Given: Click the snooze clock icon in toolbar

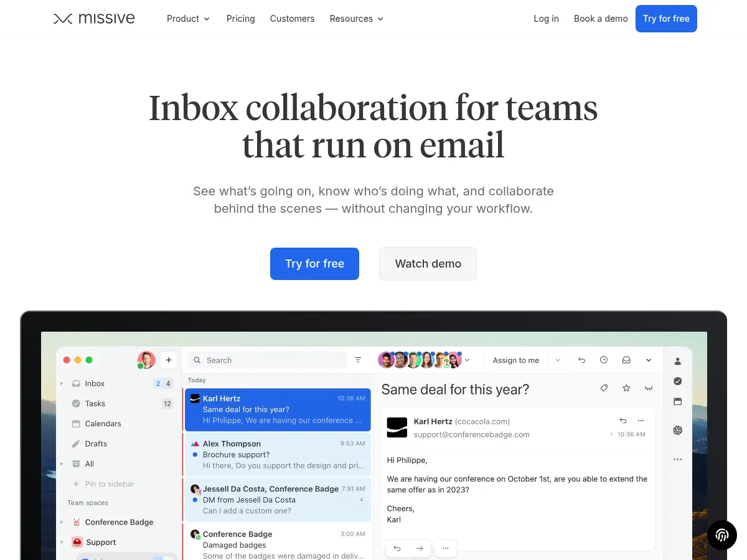Looking at the screenshot, I should click(x=604, y=360).
